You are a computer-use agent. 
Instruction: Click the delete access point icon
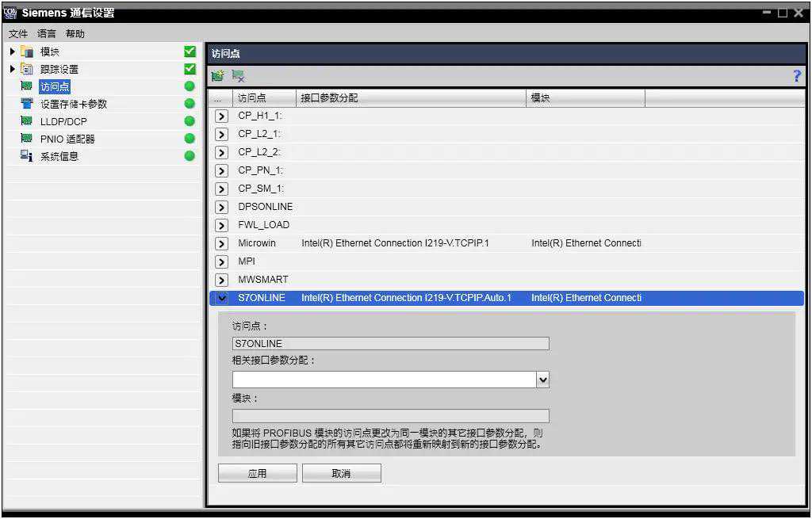click(x=237, y=76)
